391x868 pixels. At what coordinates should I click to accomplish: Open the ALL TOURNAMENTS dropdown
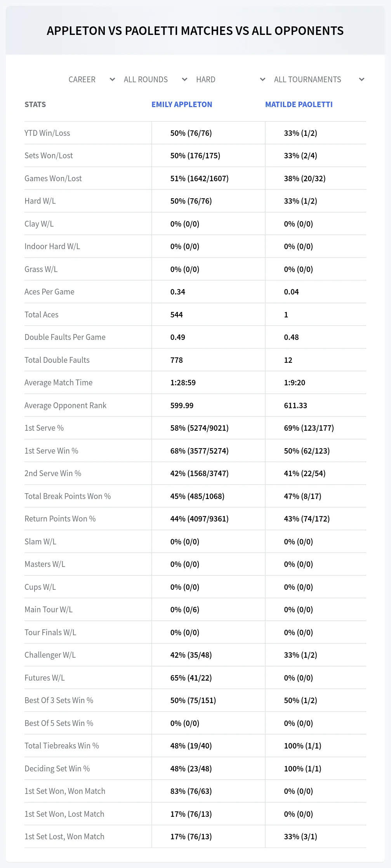click(x=318, y=80)
